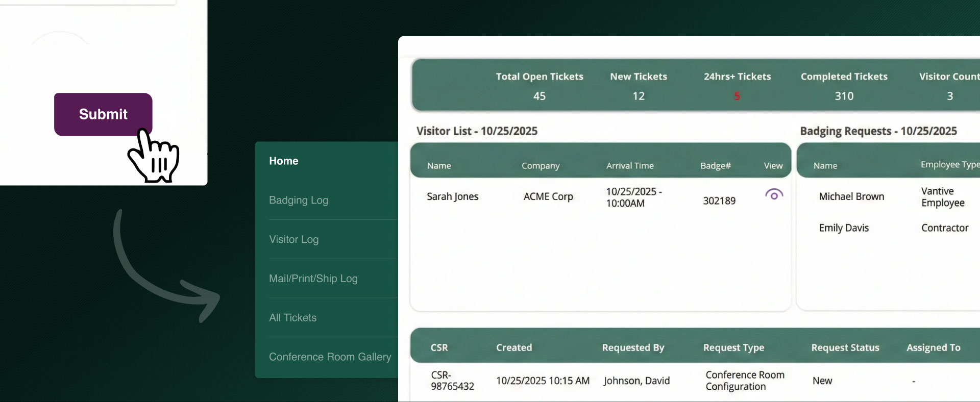Select All Tickets in the sidebar
This screenshot has width=980, height=402.
click(x=293, y=317)
